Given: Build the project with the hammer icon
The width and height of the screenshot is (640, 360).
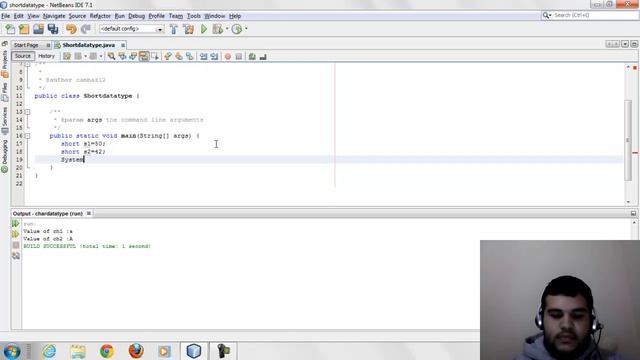Looking at the screenshot, I should tap(173, 29).
